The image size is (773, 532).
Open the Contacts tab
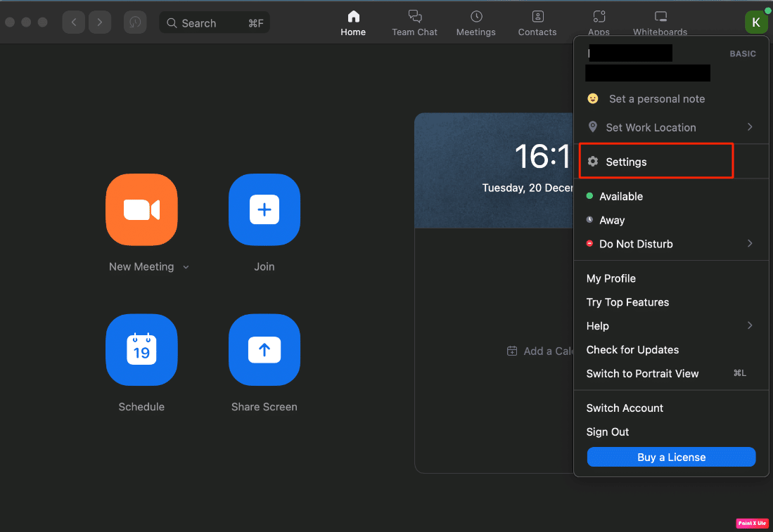click(x=537, y=23)
